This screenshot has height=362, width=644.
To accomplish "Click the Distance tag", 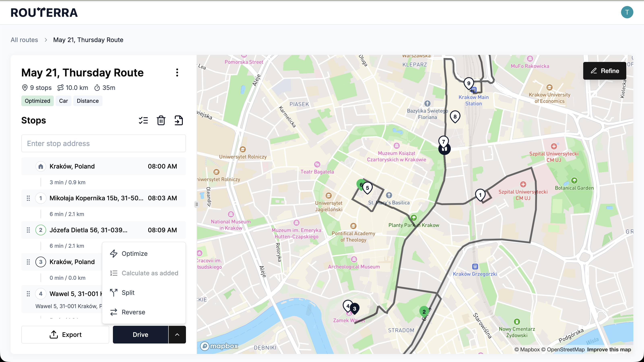I will click(88, 101).
